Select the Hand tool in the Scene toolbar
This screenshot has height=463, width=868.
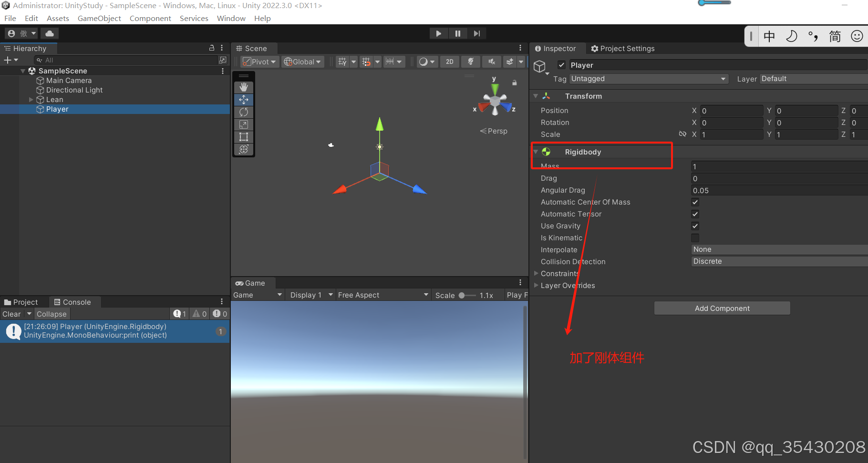point(244,87)
